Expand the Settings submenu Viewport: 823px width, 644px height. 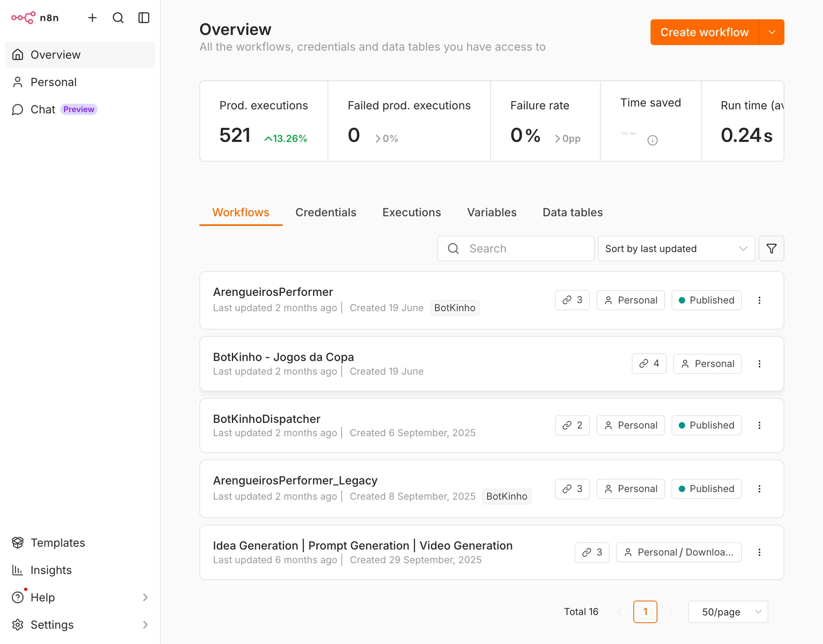[80, 625]
